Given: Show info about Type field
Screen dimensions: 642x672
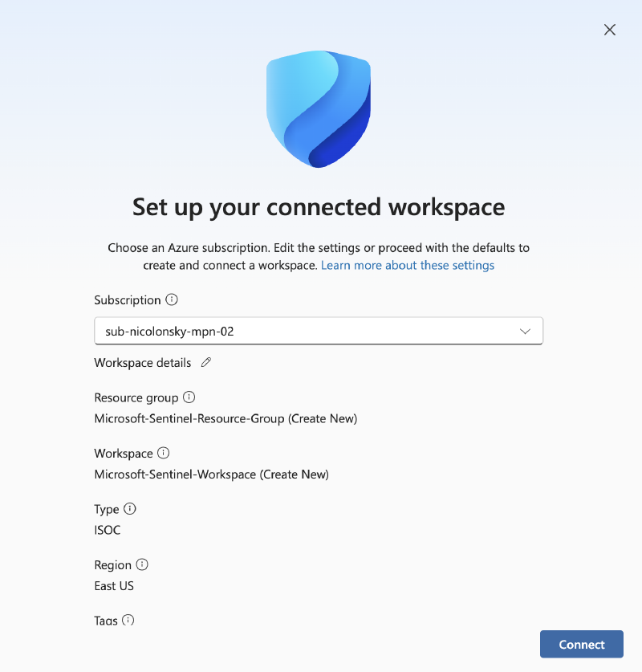Looking at the screenshot, I should [130, 509].
